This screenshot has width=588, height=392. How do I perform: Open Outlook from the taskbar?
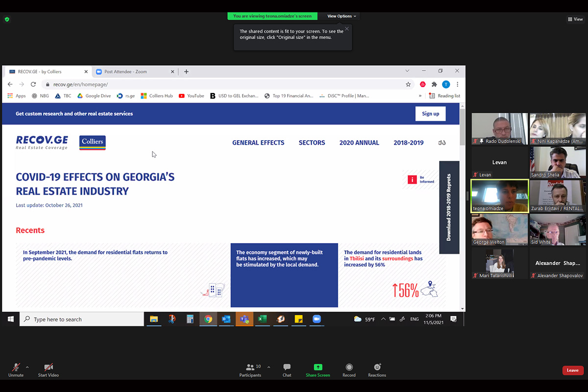point(226,319)
